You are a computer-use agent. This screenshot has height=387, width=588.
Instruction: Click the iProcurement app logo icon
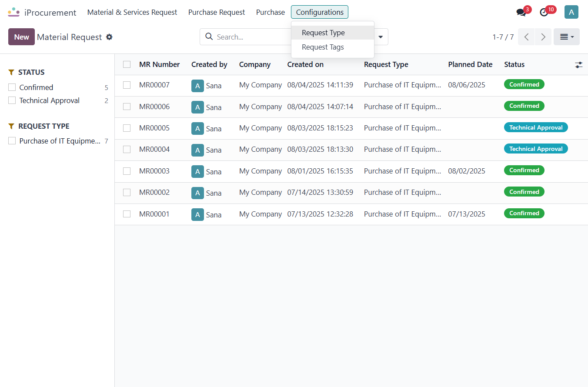pyautogui.click(x=14, y=12)
